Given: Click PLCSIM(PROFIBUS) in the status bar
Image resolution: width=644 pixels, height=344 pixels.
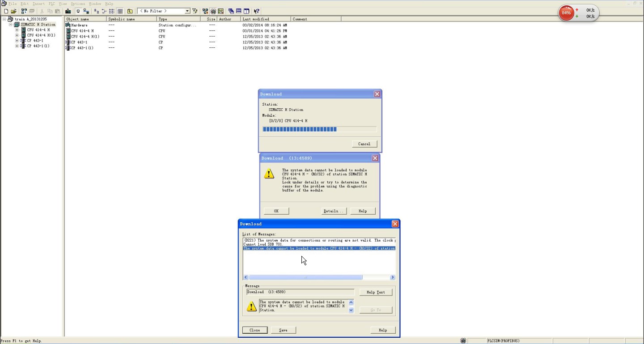Looking at the screenshot, I should 503,341.
